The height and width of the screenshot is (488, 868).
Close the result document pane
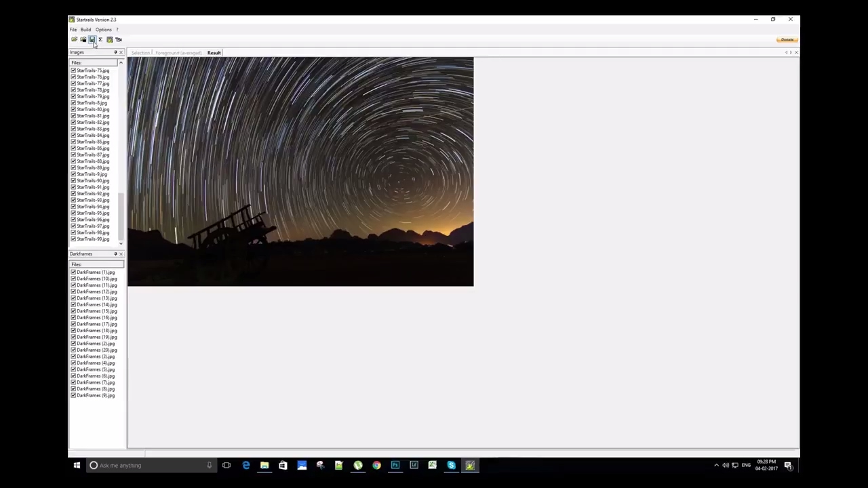coord(796,53)
